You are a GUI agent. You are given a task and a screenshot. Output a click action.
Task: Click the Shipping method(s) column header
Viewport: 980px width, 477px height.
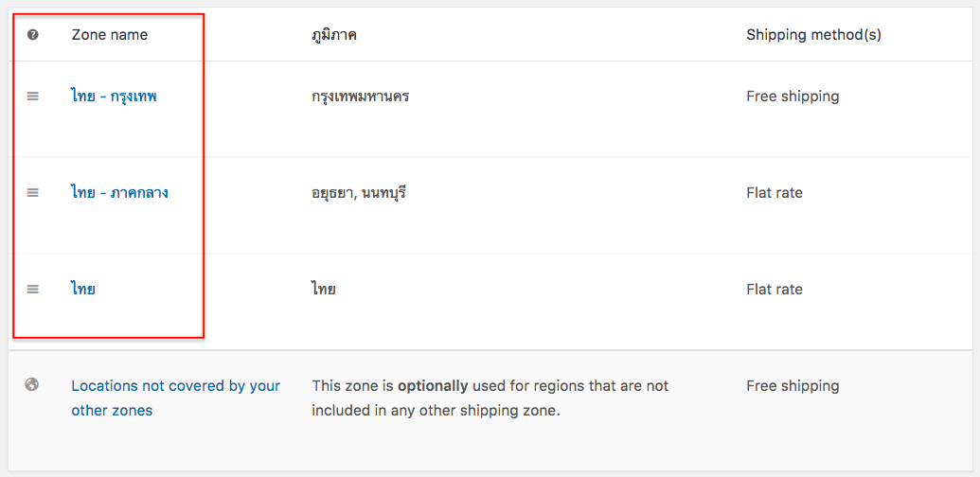813,35
